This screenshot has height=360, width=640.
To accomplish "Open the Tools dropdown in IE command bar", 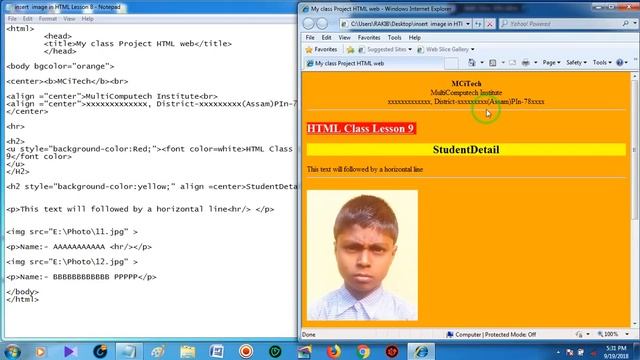I will point(602,62).
